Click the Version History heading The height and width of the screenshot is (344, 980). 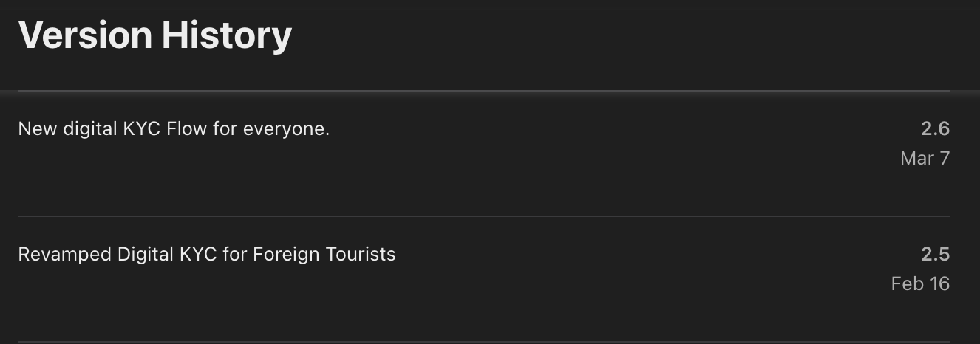pos(155,35)
